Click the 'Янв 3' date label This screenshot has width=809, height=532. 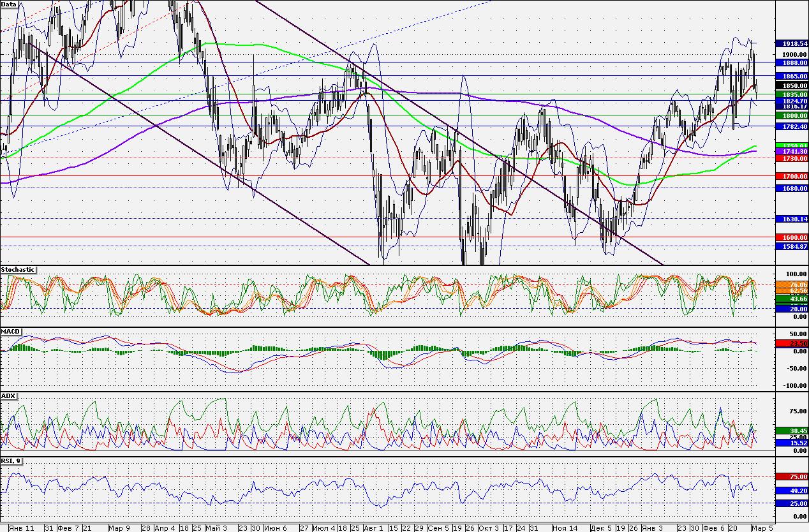653,528
